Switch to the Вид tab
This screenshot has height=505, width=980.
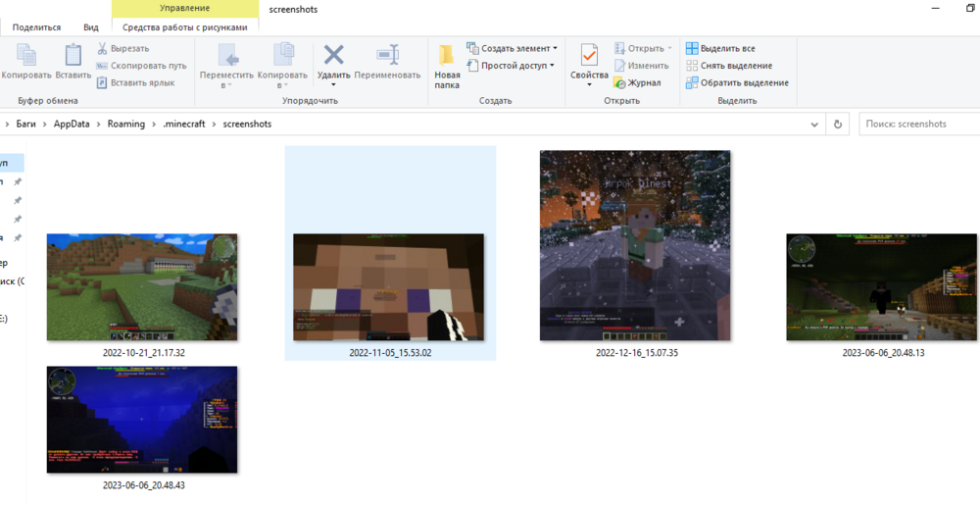pos(90,26)
